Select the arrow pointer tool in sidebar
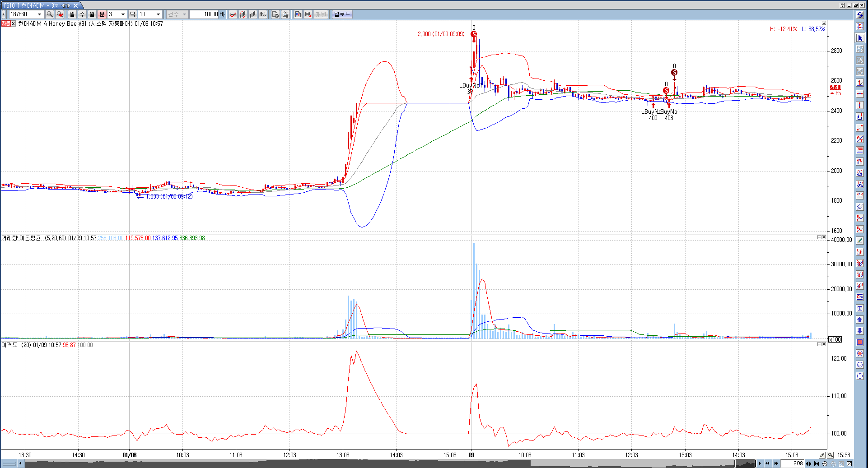Image resolution: width=868 pixels, height=468 pixels. pos(860,38)
